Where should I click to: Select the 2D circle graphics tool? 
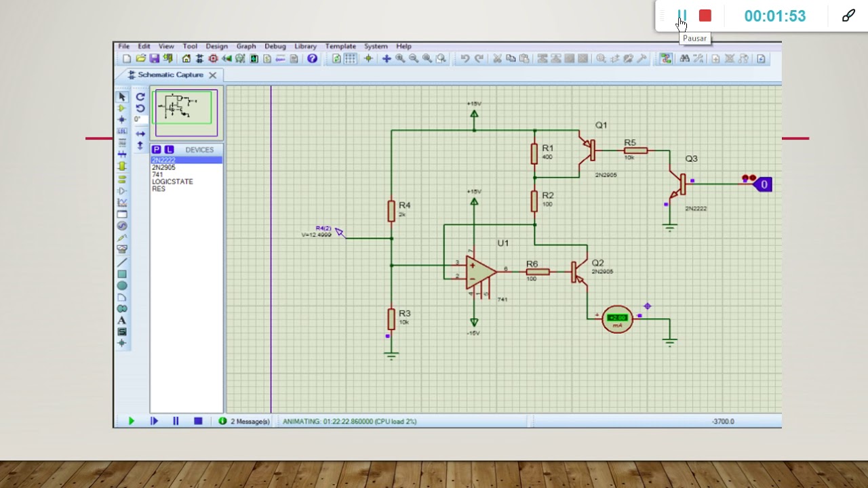pyautogui.click(x=122, y=285)
